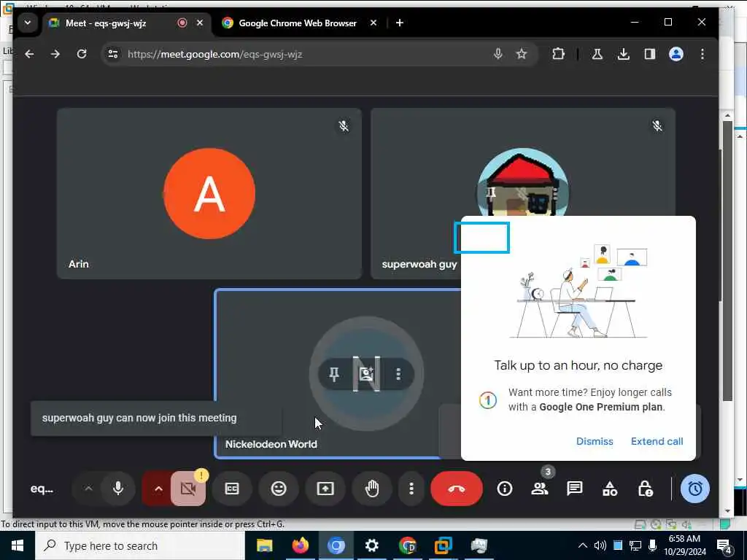The width and height of the screenshot is (747, 560).
Task: Show the participants people panel
Action: [540, 489]
